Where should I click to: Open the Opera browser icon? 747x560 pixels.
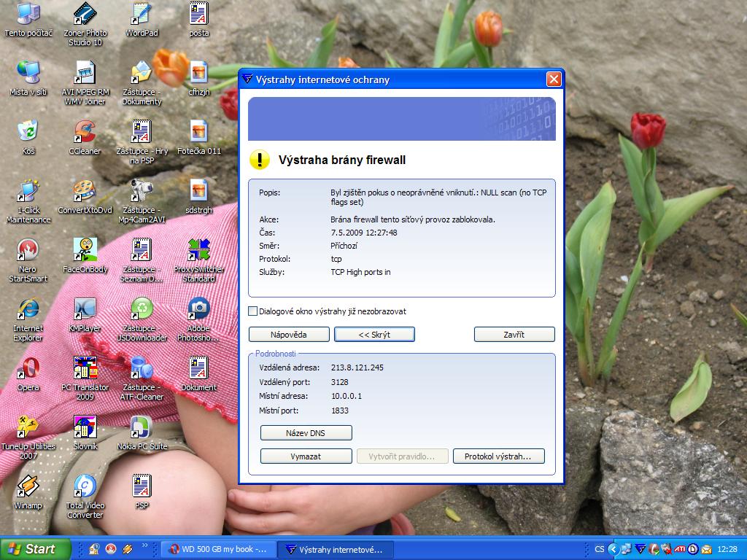[28, 369]
